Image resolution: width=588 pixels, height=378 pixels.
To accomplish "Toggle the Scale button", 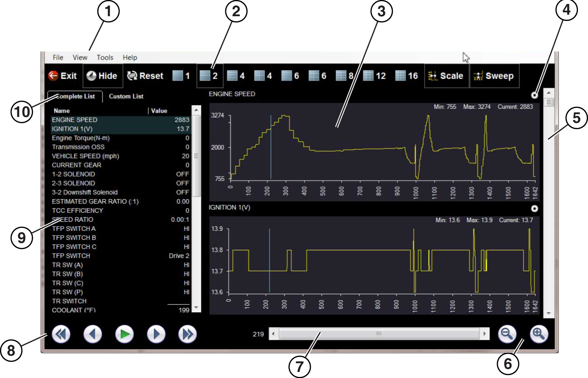I will pos(447,76).
